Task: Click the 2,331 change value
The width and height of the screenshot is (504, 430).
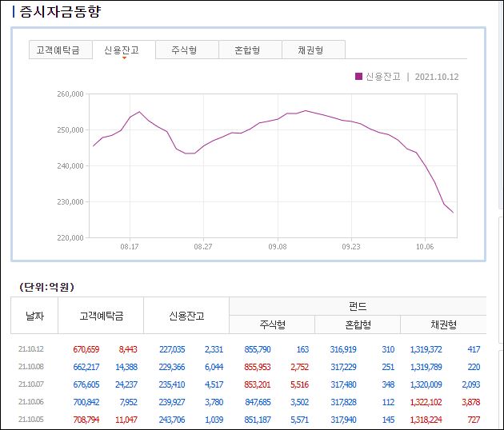Action: click(x=214, y=349)
